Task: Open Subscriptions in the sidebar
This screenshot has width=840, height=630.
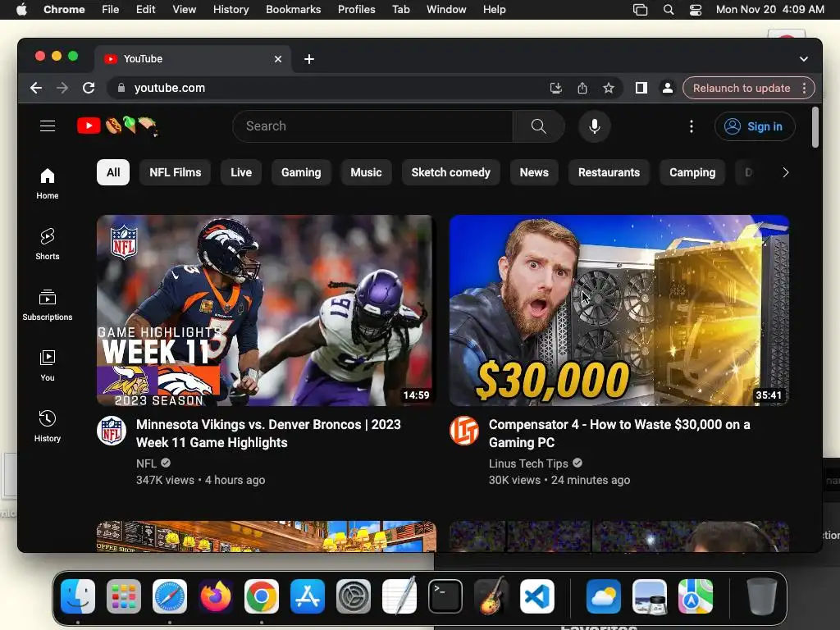Action: (x=47, y=305)
